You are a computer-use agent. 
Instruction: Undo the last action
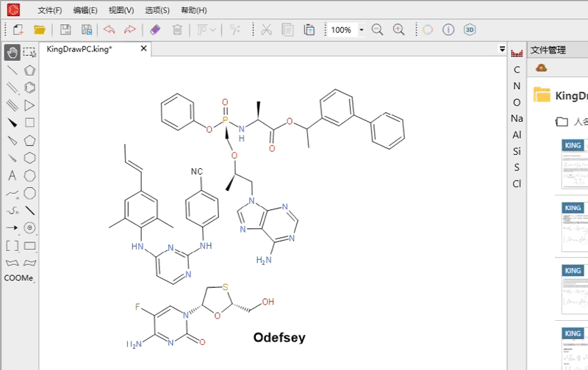pos(109,29)
